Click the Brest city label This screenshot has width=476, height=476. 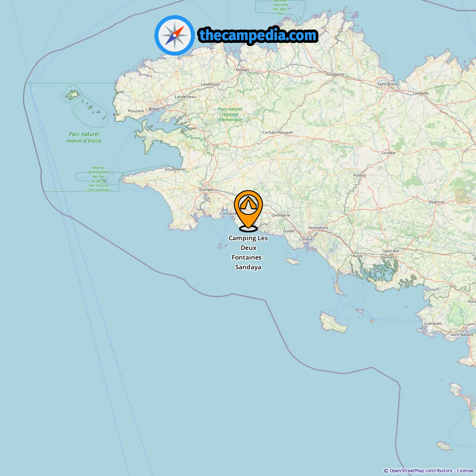[154, 109]
